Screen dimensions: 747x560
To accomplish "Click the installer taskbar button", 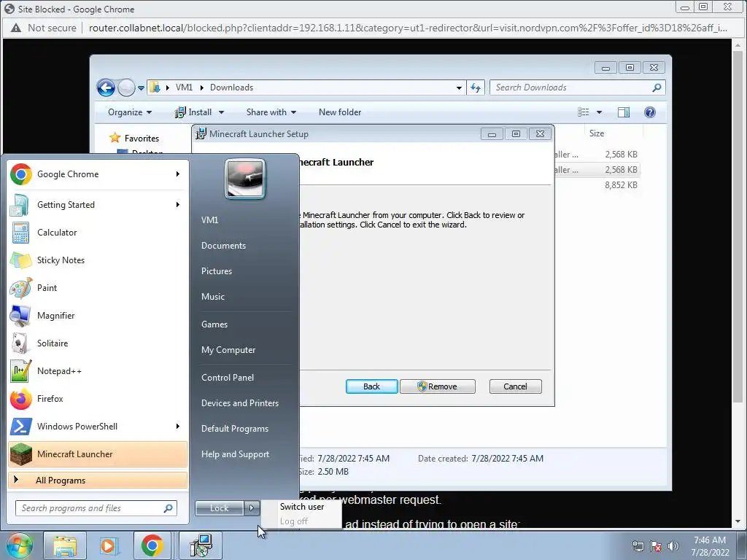I will pyautogui.click(x=201, y=545).
